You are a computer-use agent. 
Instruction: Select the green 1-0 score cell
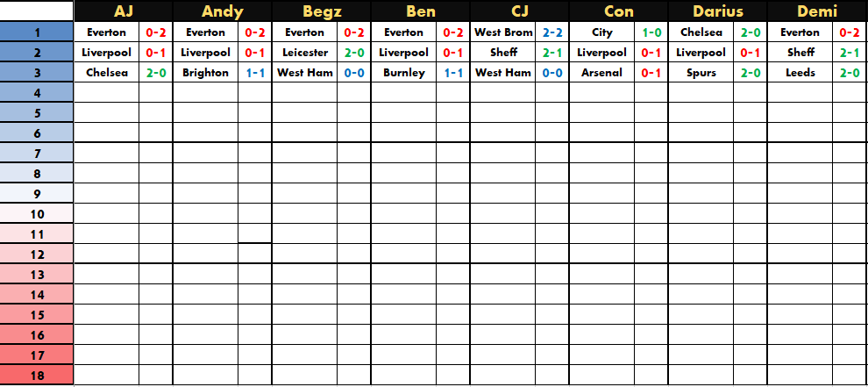click(x=651, y=32)
